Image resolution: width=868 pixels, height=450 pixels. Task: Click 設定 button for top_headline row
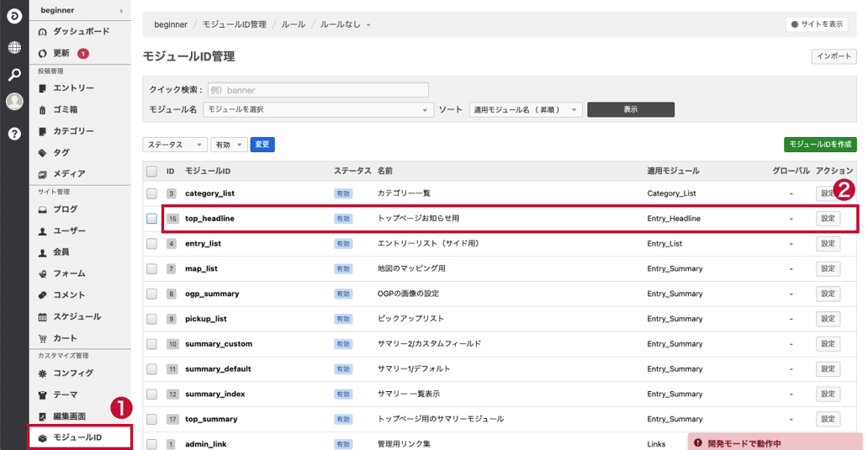click(828, 219)
